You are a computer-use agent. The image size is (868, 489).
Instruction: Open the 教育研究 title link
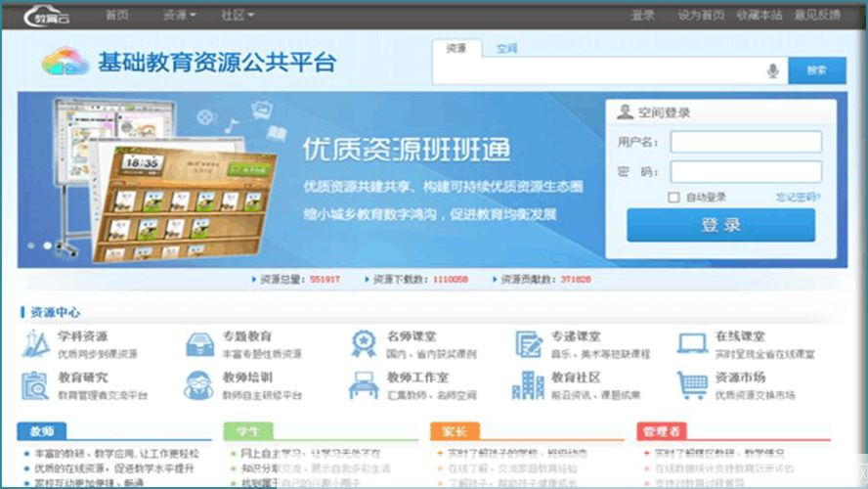pyautogui.click(x=83, y=378)
